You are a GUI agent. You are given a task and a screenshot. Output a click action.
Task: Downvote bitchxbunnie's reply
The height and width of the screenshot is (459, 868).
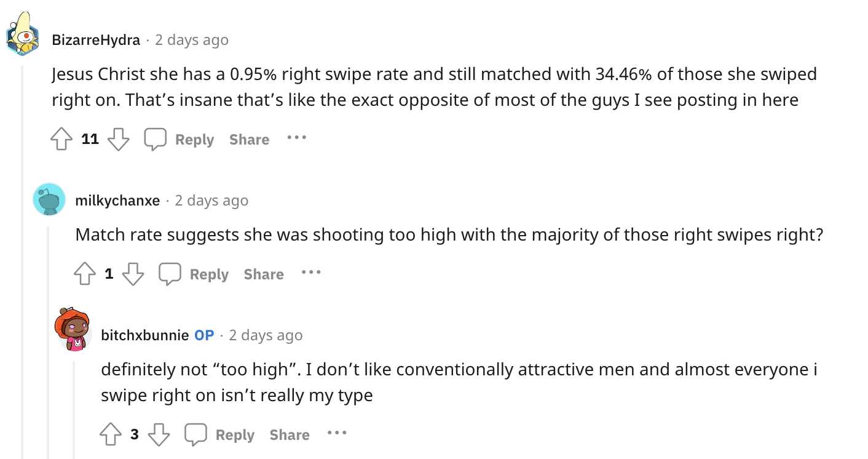[159, 434]
